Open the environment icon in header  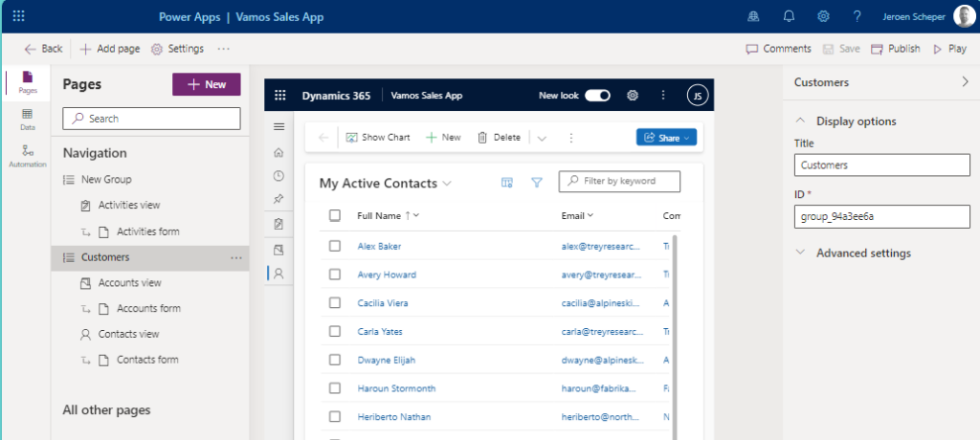pos(754,17)
